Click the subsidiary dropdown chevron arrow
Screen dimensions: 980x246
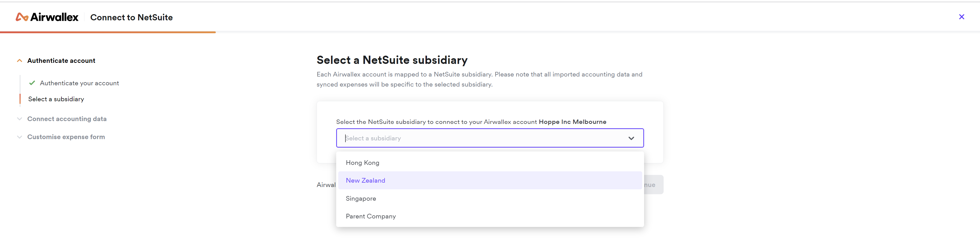pyautogui.click(x=631, y=138)
